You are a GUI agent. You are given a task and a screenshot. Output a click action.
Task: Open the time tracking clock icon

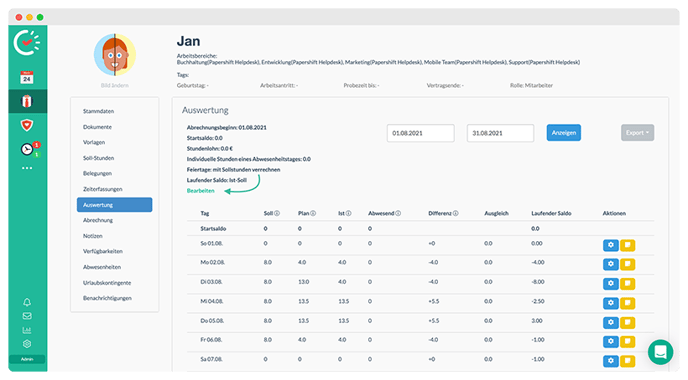click(x=27, y=149)
